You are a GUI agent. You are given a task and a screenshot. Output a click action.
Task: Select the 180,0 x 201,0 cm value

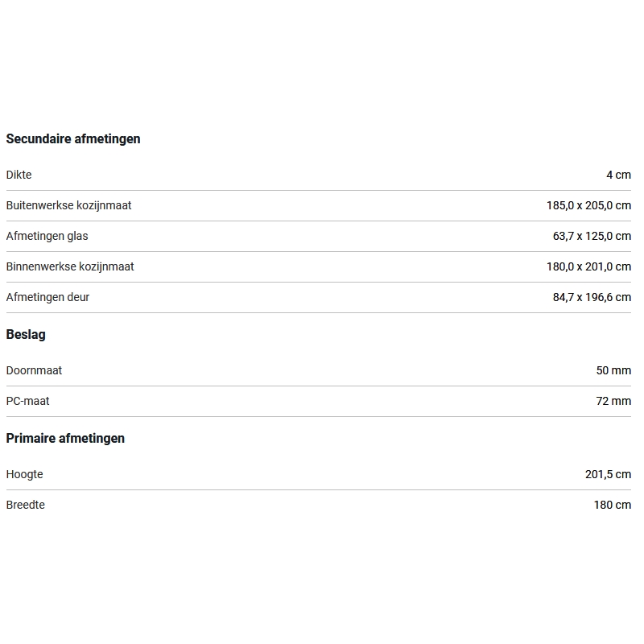[588, 266]
